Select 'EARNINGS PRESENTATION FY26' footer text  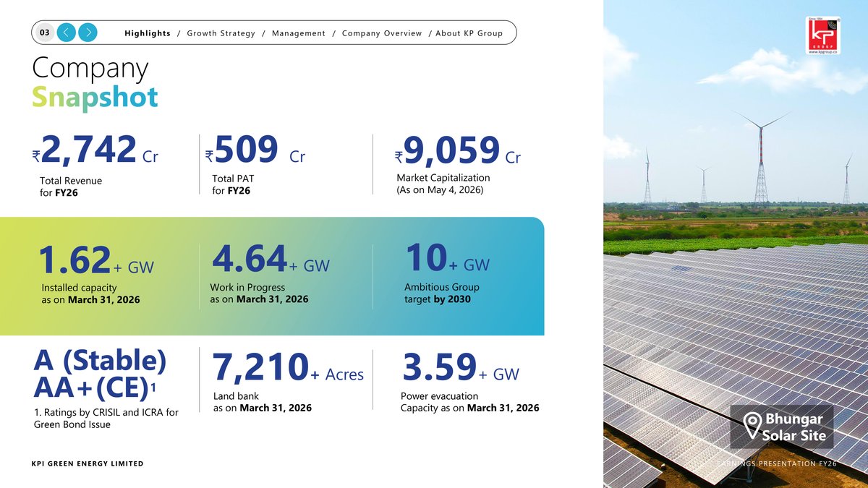[778, 463]
